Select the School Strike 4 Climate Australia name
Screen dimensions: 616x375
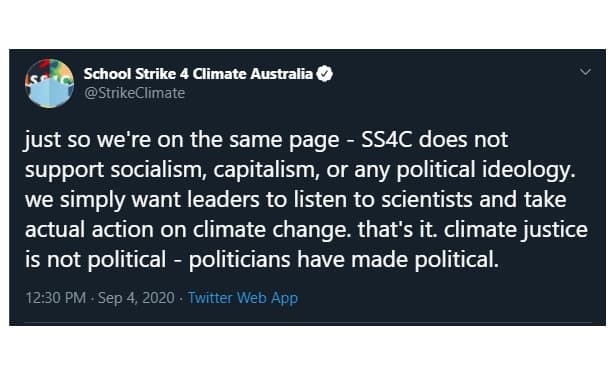tap(198, 74)
